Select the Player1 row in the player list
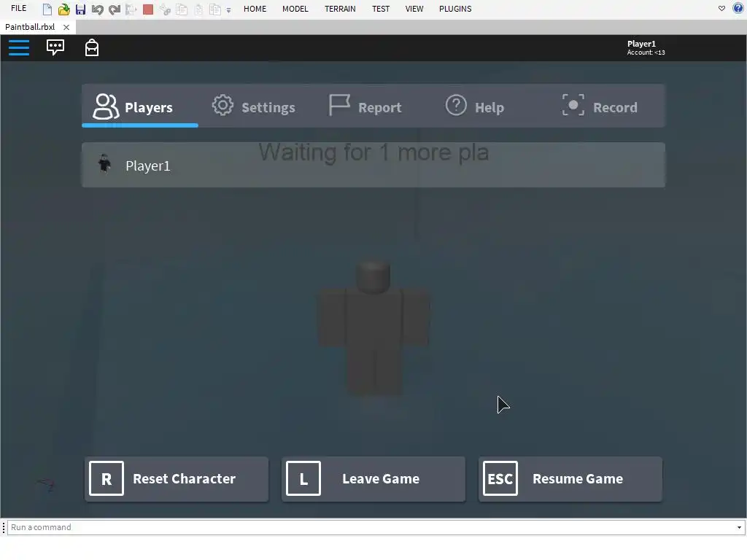 click(373, 165)
